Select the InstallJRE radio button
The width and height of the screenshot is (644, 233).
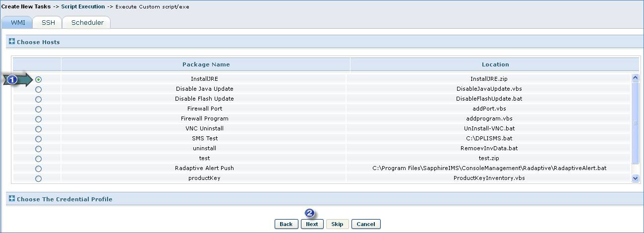(38, 79)
